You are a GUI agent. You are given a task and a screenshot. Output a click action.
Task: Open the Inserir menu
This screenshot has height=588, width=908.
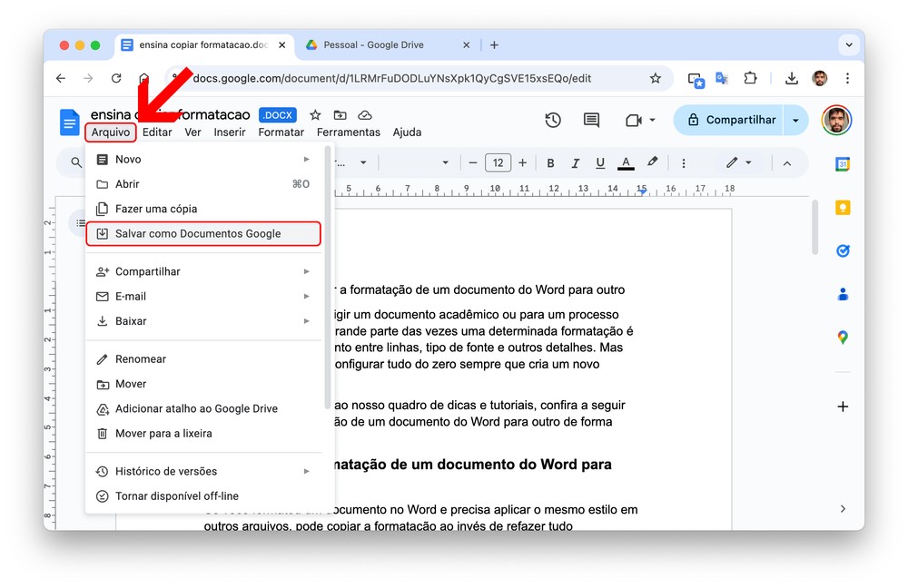[x=230, y=132]
